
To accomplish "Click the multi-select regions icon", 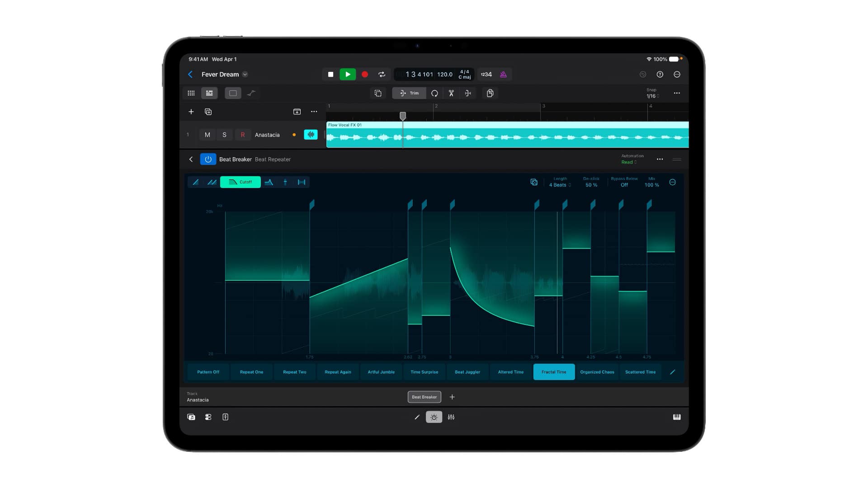I will pos(378,93).
